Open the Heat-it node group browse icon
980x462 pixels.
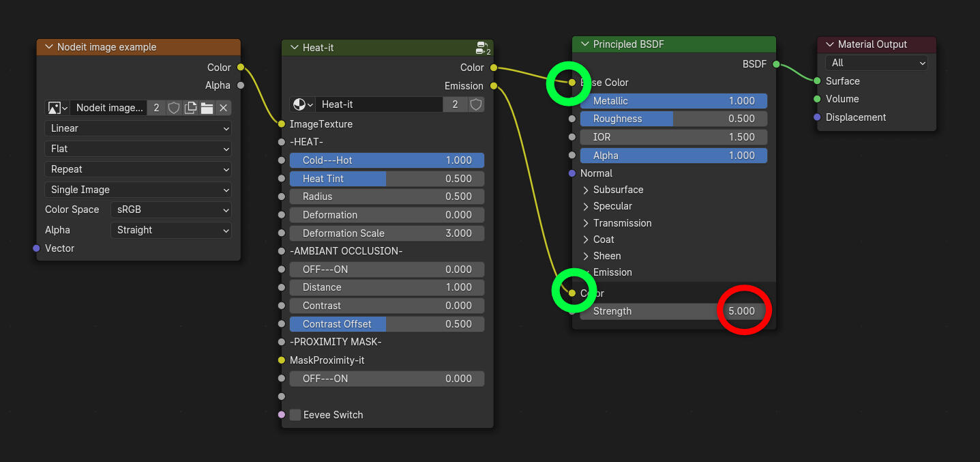tap(302, 104)
